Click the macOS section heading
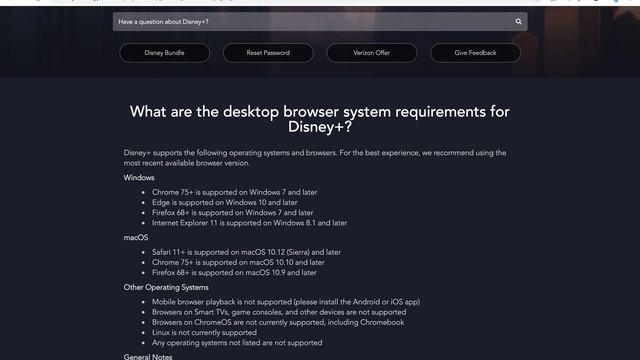 (x=136, y=238)
